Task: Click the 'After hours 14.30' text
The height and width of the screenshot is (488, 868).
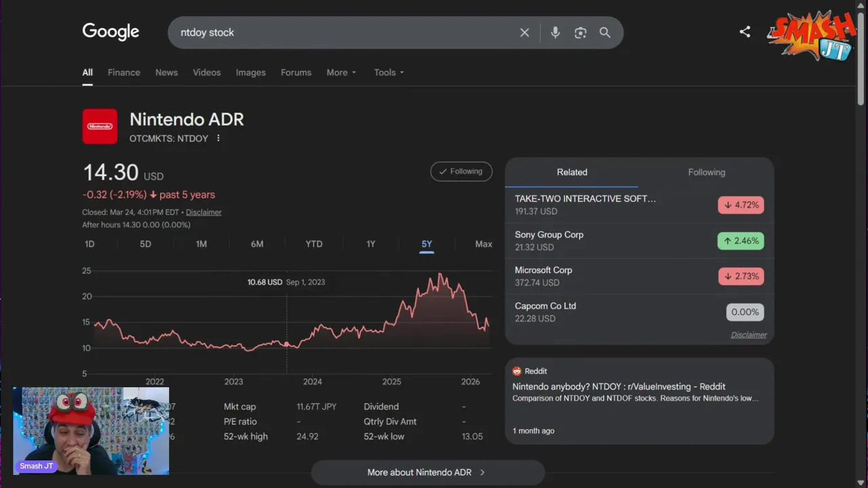Action: tap(136, 225)
